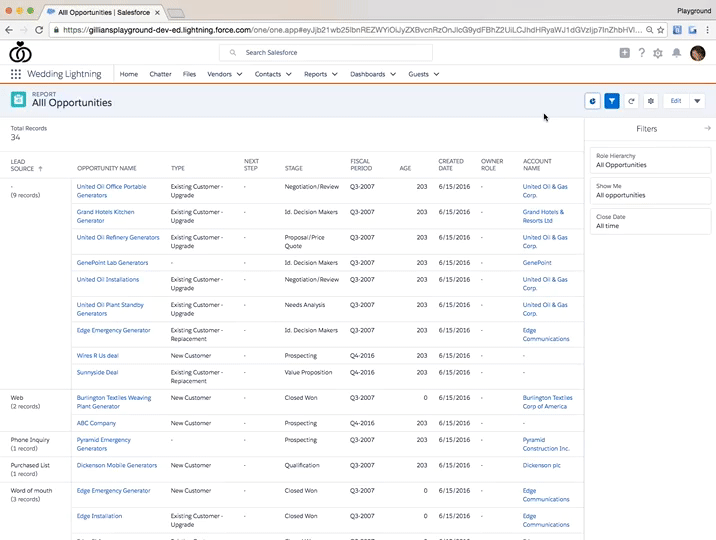This screenshot has height=540, width=716.
Task: Close the Salesforce browser tab
Action: point(157,13)
